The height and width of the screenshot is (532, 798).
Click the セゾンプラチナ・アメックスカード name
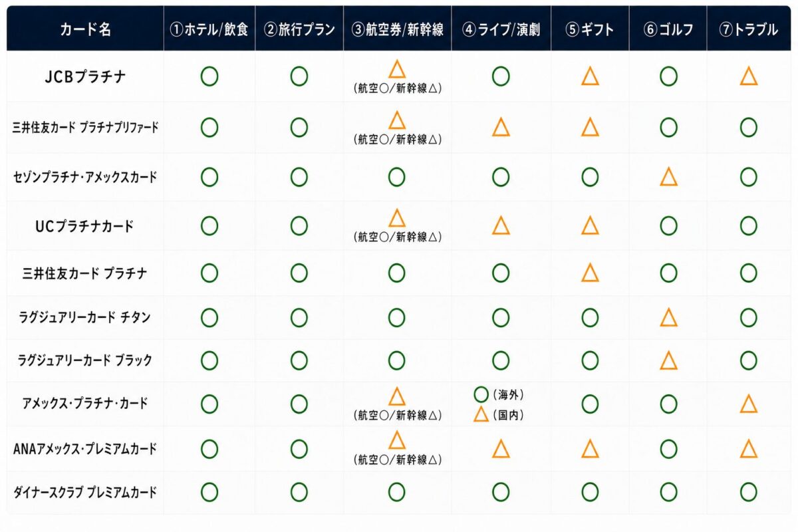[85, 178]
